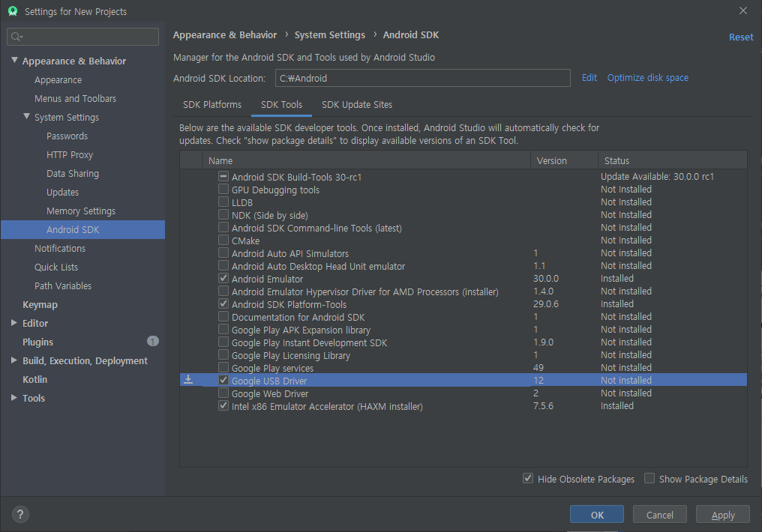Uncheck the Android Emulator checkbox
This screenshot has width=762, height=532.
coord(223,278)
